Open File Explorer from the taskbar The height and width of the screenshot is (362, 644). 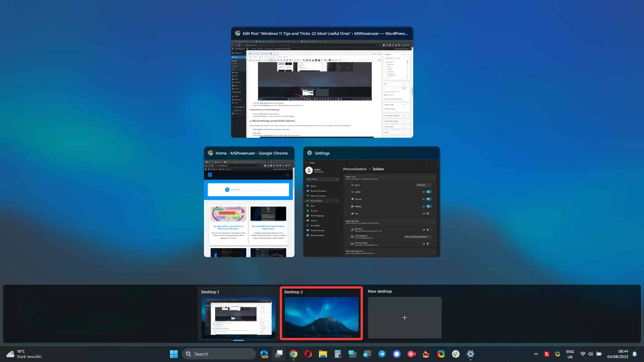coord(323,354)
